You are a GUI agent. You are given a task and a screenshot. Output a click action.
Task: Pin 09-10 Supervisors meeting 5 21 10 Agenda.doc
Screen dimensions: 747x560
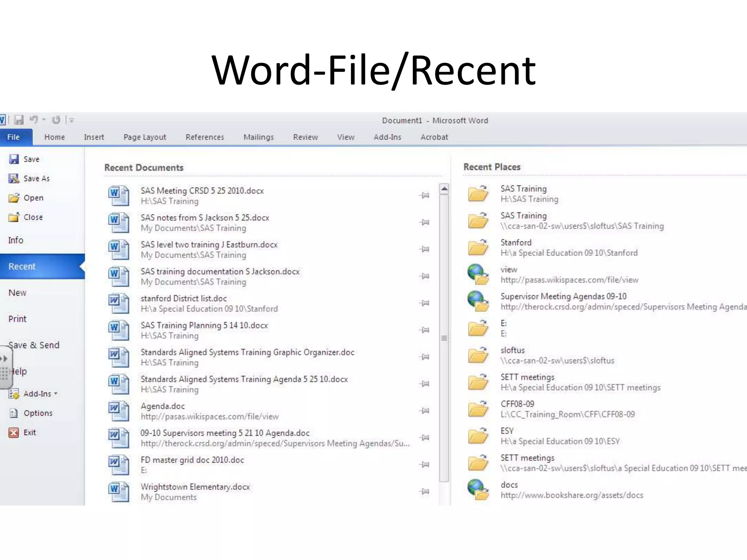click(x=424, y=437)
